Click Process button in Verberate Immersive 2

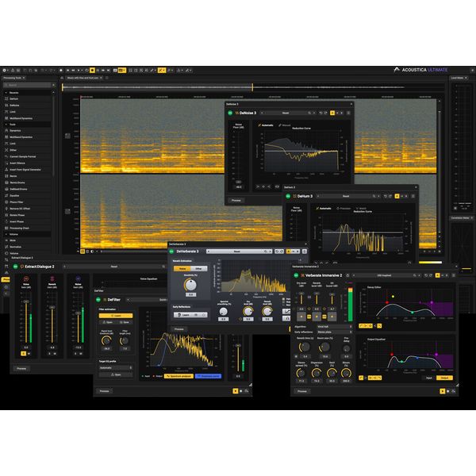302,391
